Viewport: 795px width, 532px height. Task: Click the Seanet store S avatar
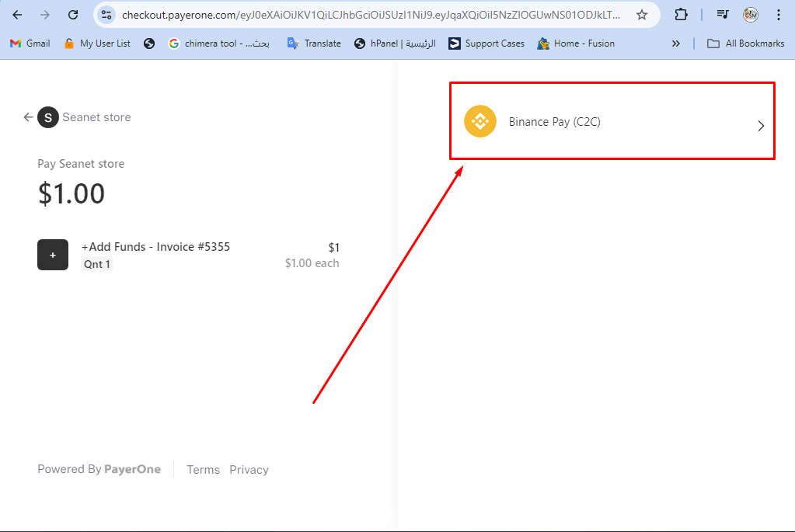click(48, 117)
